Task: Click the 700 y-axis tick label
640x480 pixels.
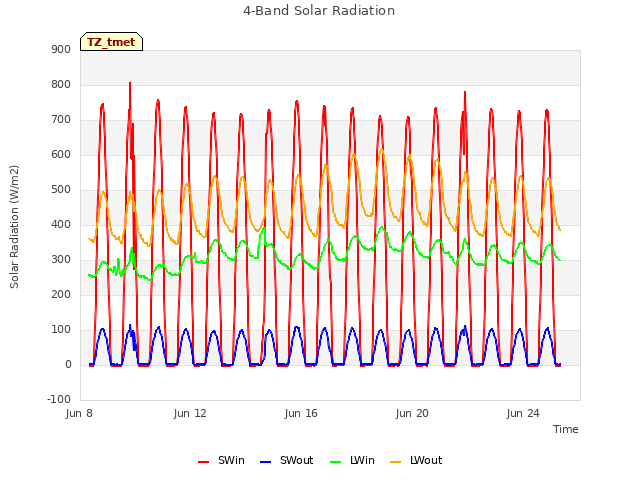Action: 61,120
